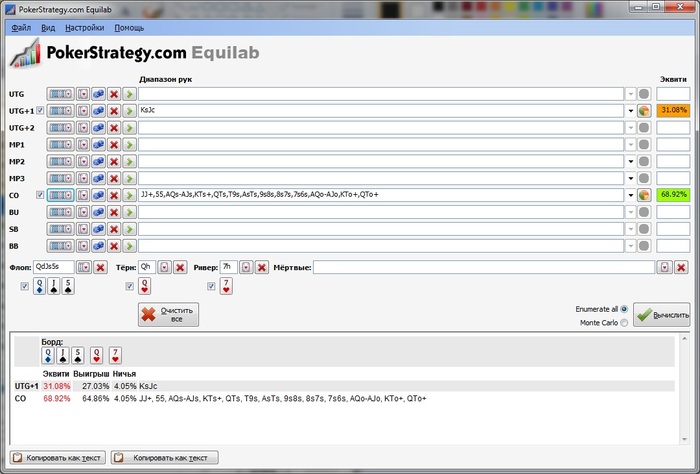Select Enumerate all radio button
This screenshot has height=474, width=700.
624,309
